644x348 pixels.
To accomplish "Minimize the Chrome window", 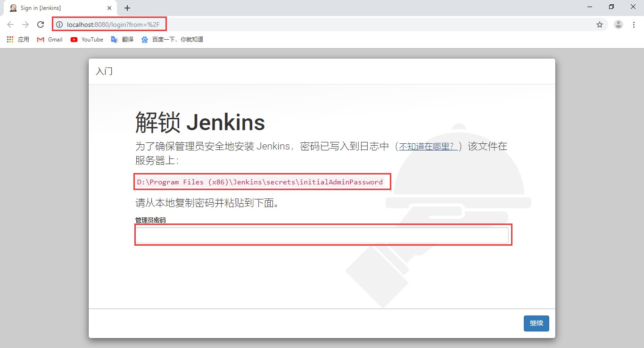I will 590,7.
